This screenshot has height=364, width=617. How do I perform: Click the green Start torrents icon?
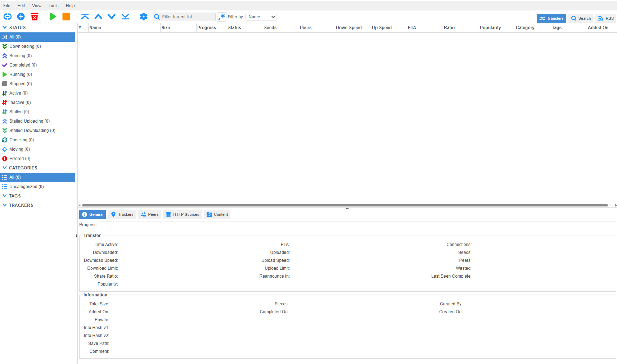tap(53, 17)
